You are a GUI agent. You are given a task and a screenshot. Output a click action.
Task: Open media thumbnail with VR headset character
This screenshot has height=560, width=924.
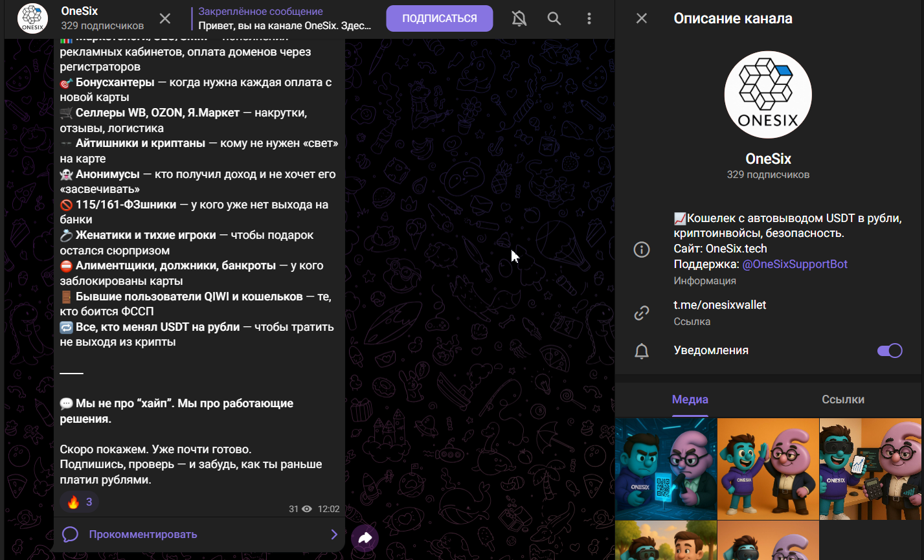tap(870, 469)
